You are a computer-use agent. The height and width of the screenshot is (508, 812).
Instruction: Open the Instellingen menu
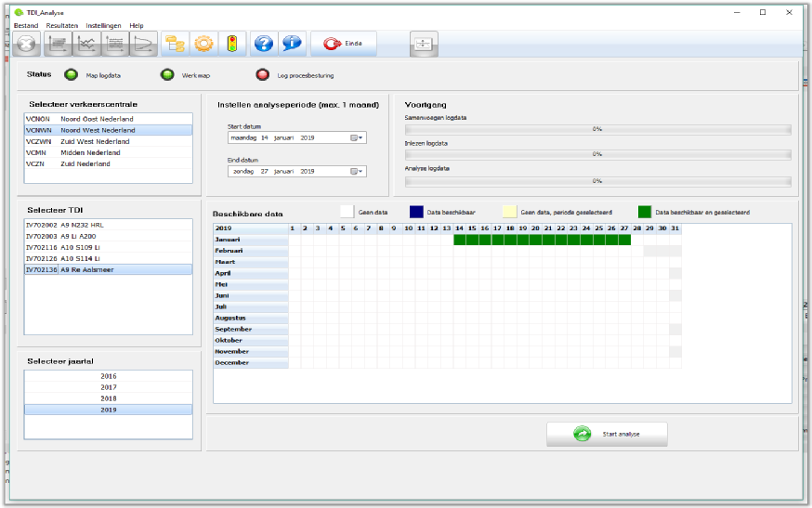click(103, 25)
